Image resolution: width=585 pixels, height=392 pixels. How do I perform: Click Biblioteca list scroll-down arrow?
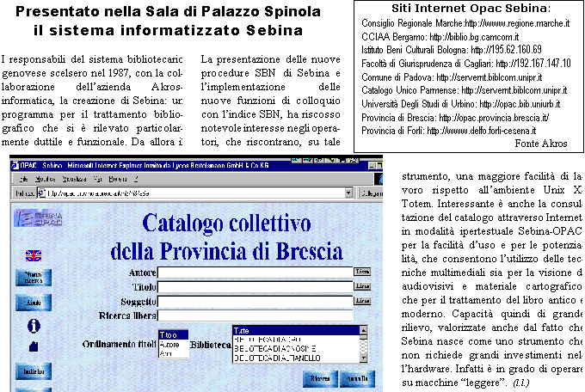(363, 358)
